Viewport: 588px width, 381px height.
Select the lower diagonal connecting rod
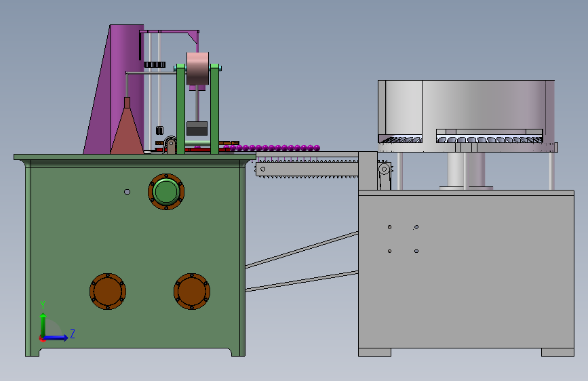click(302, 281)
